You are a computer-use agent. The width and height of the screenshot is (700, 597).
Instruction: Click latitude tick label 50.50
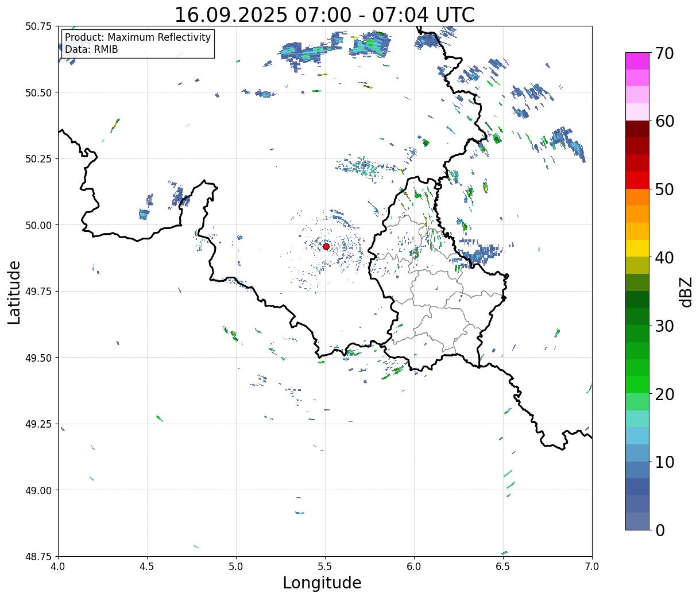38,92
